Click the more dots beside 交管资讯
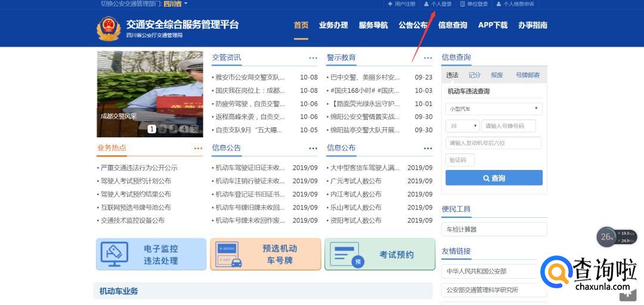The height and width of the screenshot is (305, 644). [x=313, y=58]
